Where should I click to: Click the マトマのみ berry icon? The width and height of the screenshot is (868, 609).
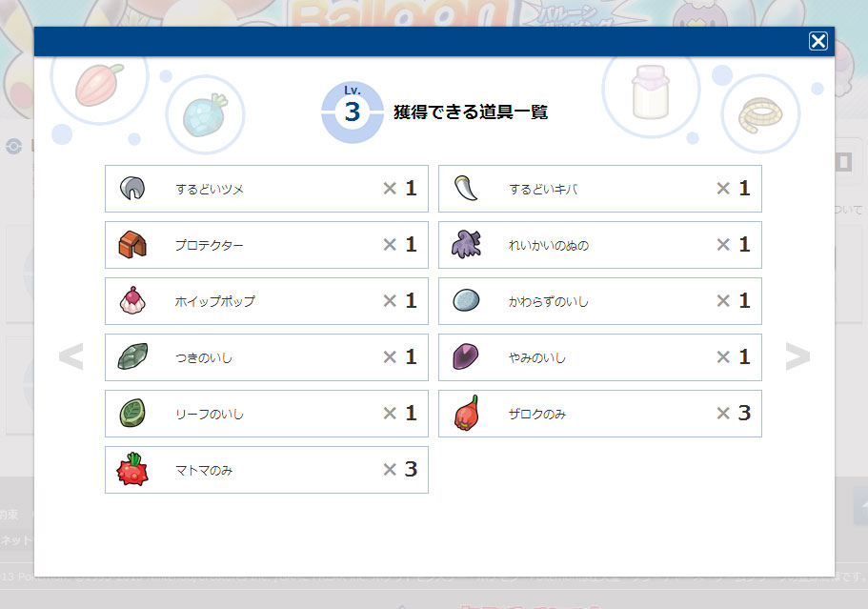click(x=132, y=470)
